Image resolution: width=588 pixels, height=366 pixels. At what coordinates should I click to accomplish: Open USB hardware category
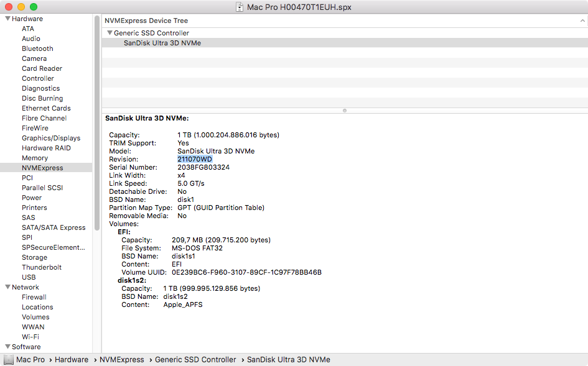coord(29,277)
